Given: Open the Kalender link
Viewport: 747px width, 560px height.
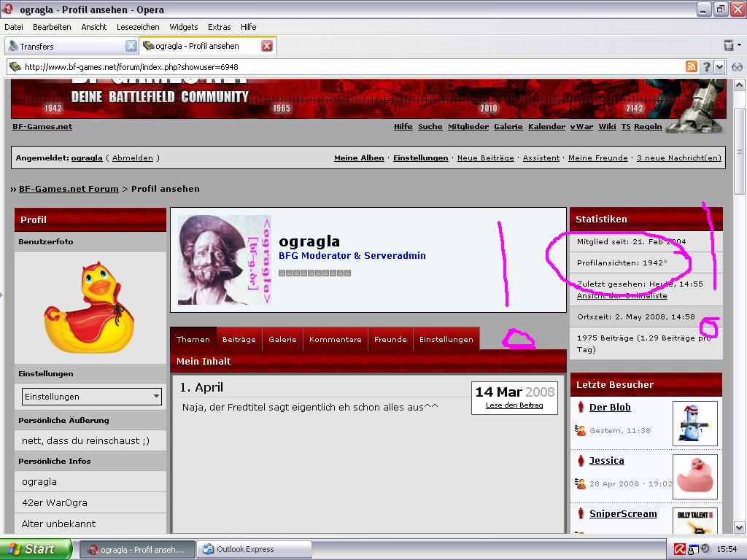Looking at the screenshot, I should point(546,127).
